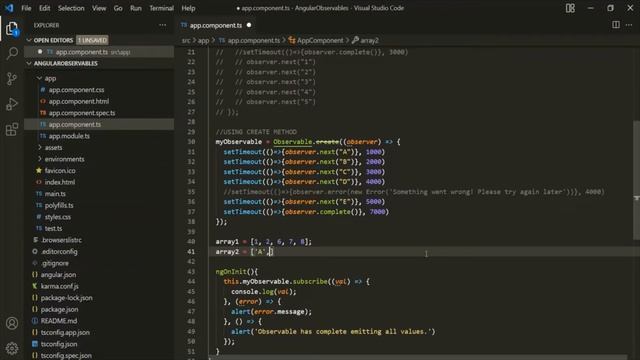Open the Help menu
This screenshot has height=360, width=640.
(188, 8)
